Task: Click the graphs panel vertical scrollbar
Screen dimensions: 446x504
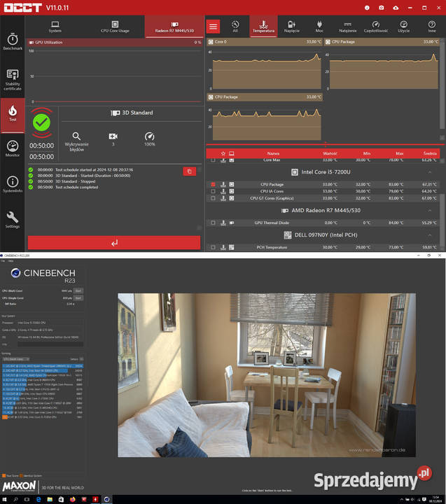Action: (x=442, y=84)
